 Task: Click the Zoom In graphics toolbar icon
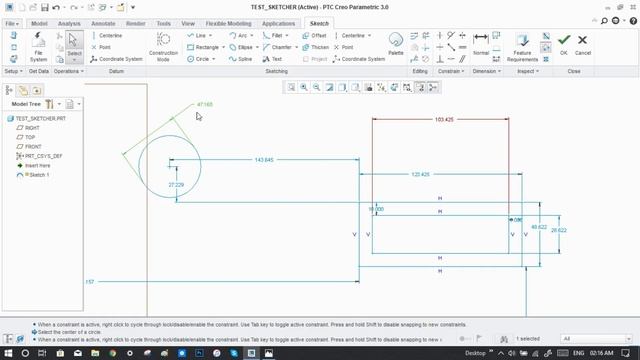coord(304,87)
